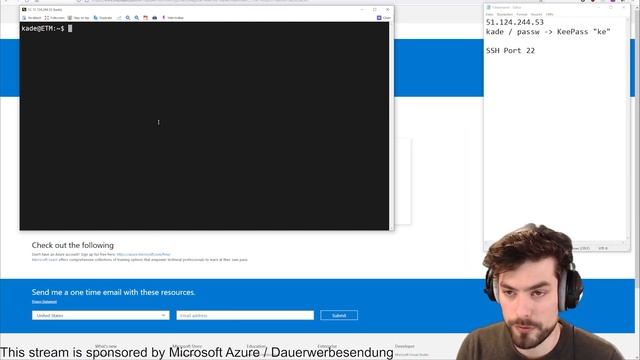Click the 'SSH Port 22' line in Editor
Image resolution: width=640 pixels, height=360 pixels.
point(510,51)
